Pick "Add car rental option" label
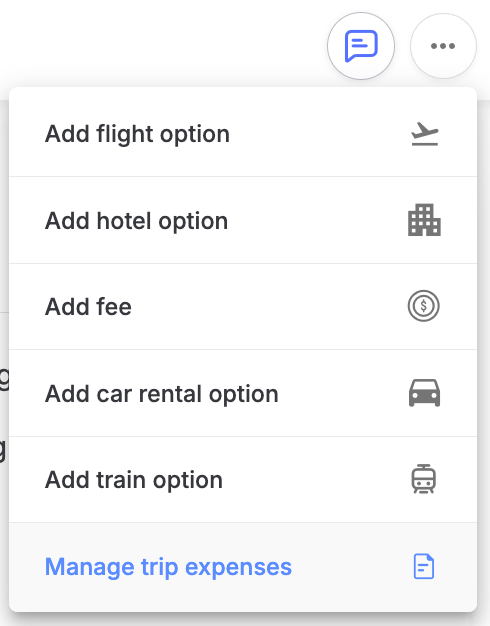This screenshot has width=490, height=626. pos(162,394)
